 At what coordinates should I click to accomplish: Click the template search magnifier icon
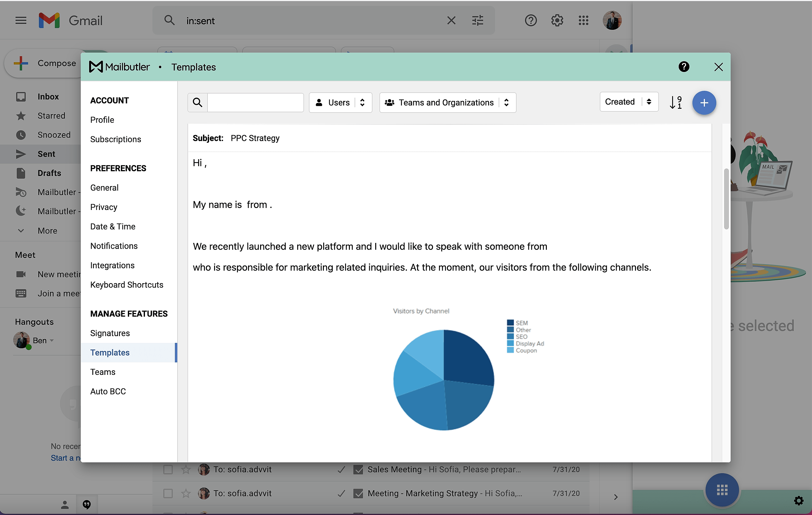(x=198, y=102)
